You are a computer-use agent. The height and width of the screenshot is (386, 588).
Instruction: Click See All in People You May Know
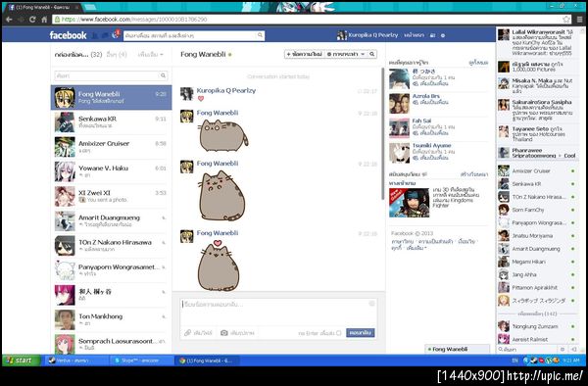(x=478, y=63)
